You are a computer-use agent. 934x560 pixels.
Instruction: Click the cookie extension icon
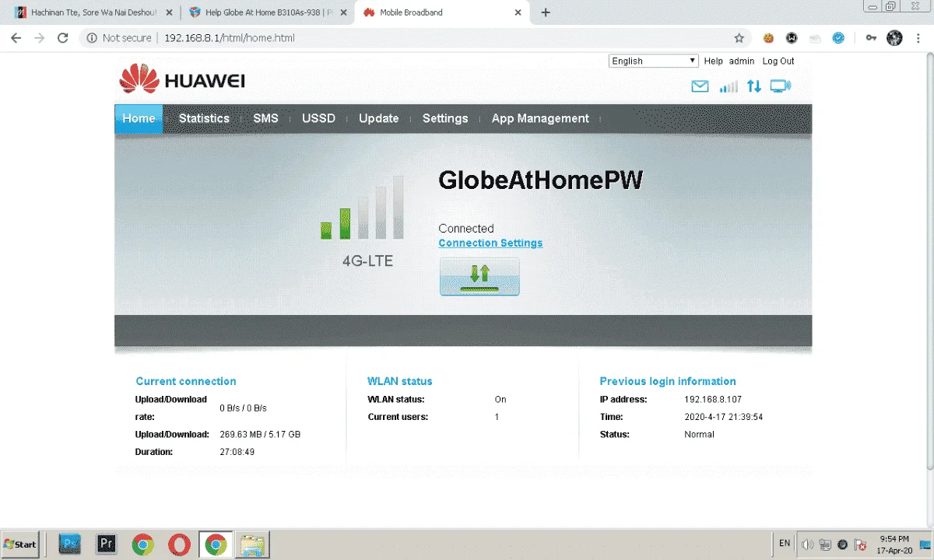[768, 37]
